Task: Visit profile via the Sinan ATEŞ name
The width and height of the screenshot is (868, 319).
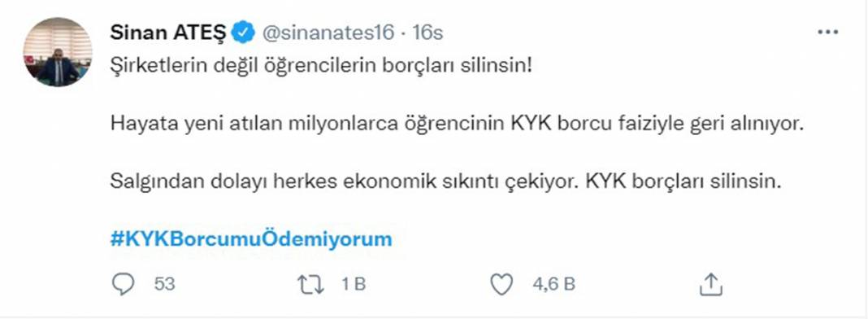Action: click(169, 33)
